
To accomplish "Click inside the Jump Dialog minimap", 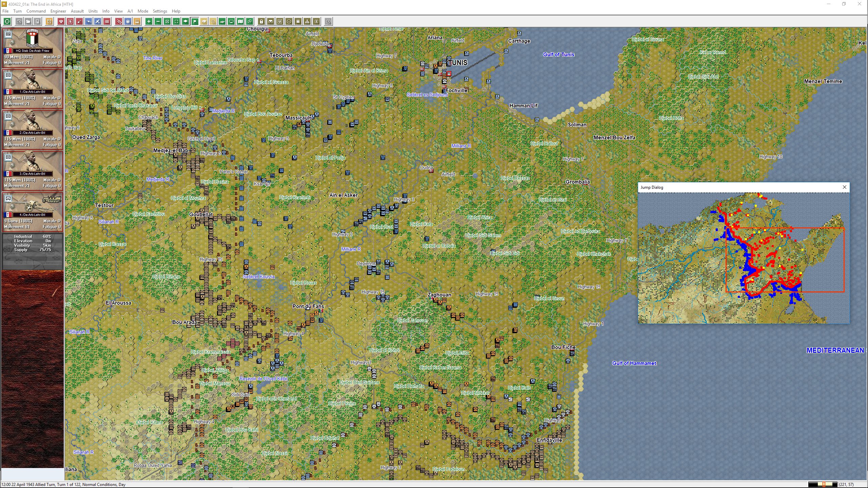I will [x=744, y=258].
